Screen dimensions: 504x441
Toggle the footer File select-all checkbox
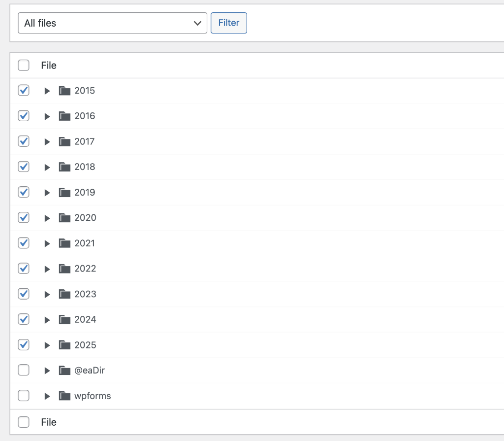[x=24, y=422]
